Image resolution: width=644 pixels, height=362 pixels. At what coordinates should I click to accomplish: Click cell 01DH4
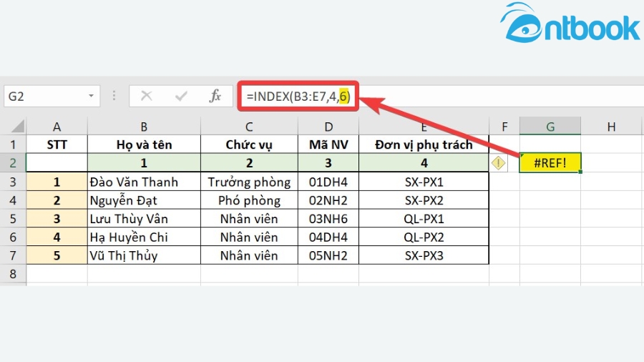(x=328, y=182)
